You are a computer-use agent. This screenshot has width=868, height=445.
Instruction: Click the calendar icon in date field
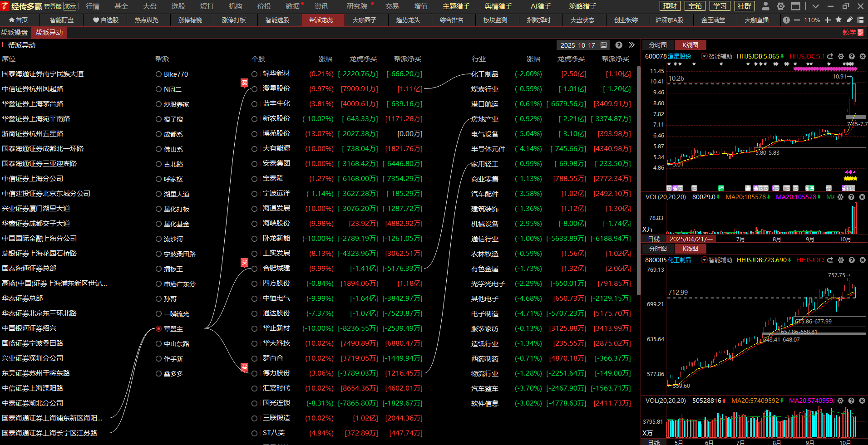point(604,45)
